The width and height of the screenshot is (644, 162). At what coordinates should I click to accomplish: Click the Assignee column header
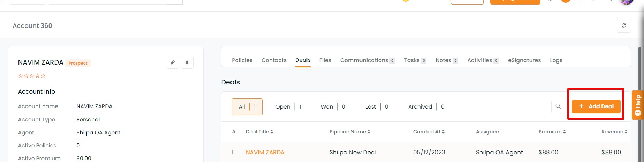click(x=487, y=132)
